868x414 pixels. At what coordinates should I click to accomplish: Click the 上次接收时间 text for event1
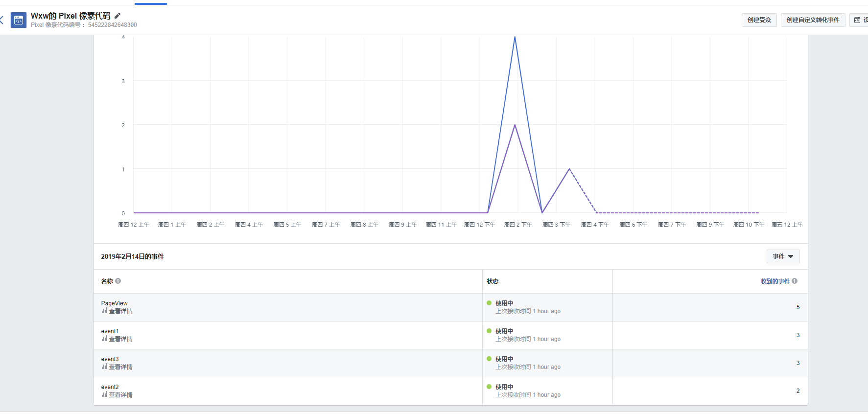(x=528, y=339)
